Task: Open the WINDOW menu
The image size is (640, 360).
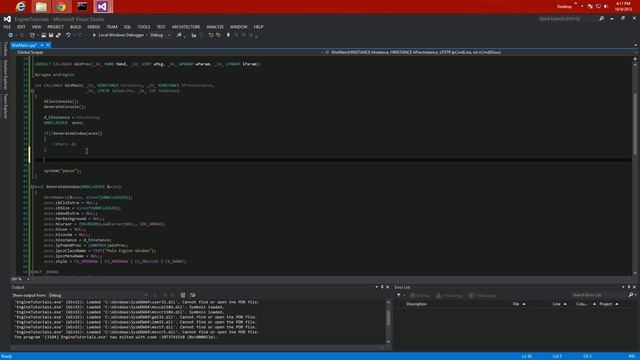Action: (x=239, y=27)
